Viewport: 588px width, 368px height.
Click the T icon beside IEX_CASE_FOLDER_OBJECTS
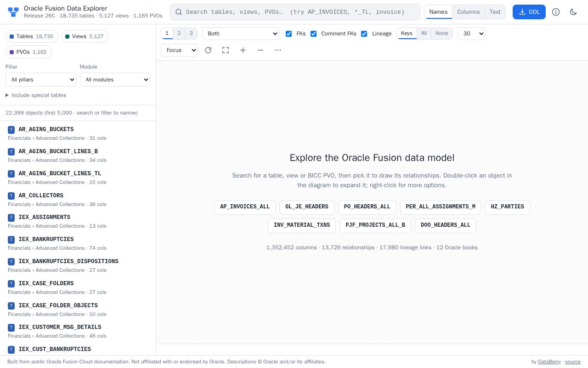(11, 306)
